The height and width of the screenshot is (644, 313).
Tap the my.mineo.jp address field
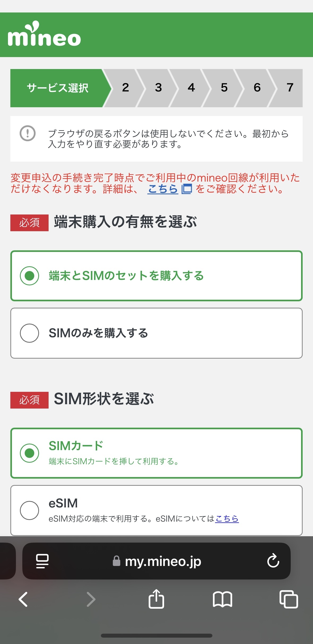pyautogui.click(x=163, y=561)
